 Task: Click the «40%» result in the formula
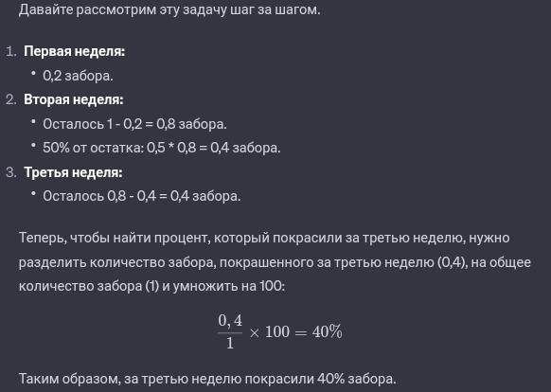tap(328, 332)
